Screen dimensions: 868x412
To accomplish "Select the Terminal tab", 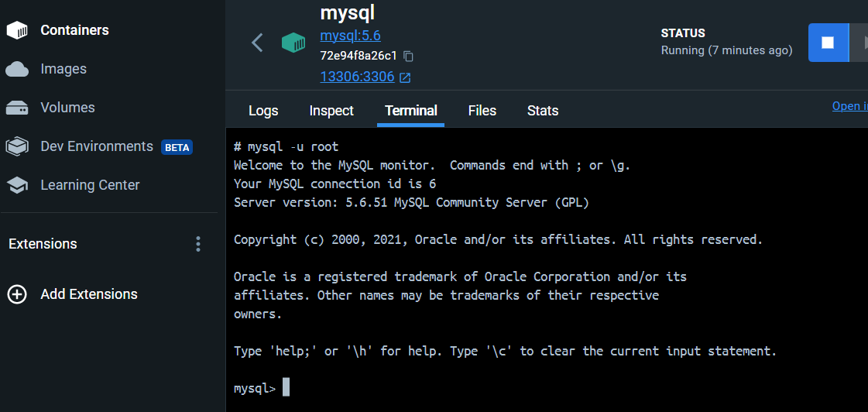I will (x=410, y=111).
